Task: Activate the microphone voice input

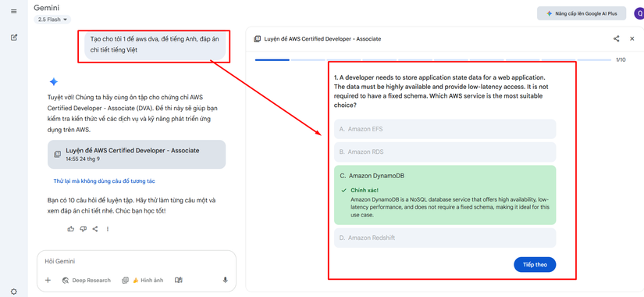Action: (x=225, y=280)
